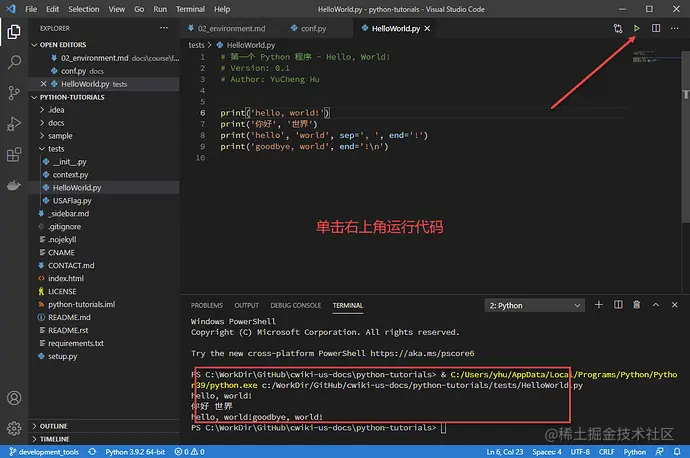Image resolution: width=690 pixels, height=458 pixels.
Task: Open the Explorer view in activity bar
Action: click(14, 32)
